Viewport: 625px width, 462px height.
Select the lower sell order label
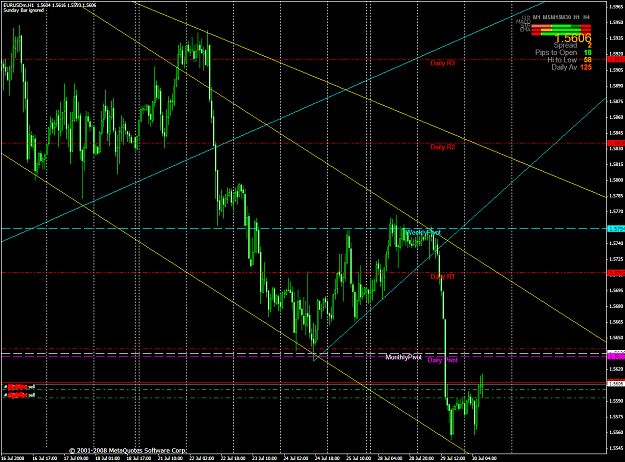tap(20, 395)
